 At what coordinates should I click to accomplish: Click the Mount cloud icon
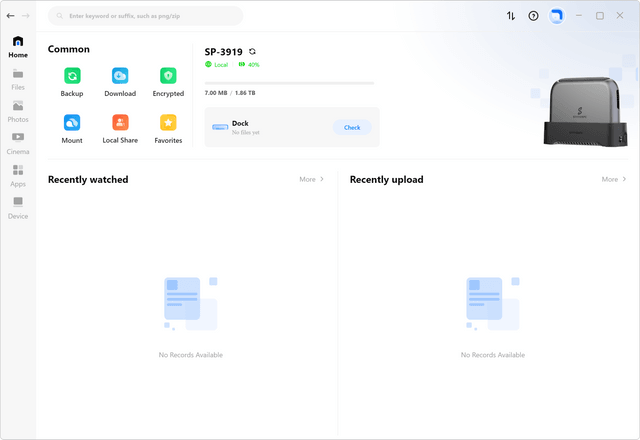coord(72,122)
